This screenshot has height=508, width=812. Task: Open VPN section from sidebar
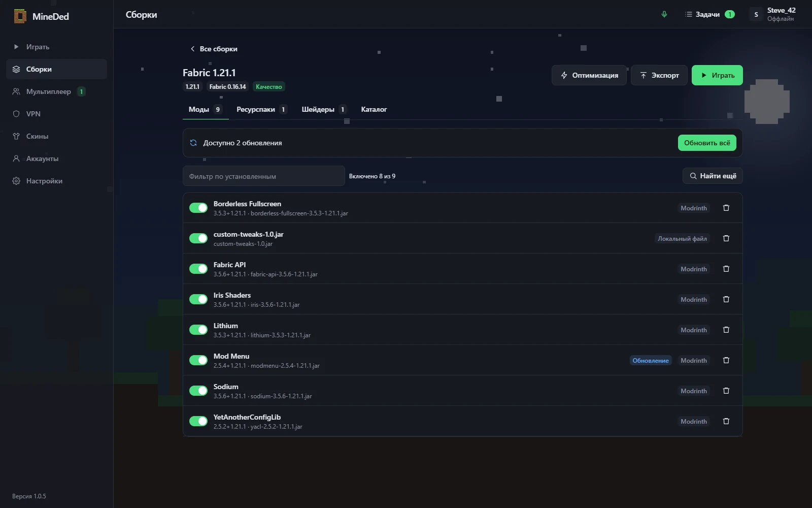point(56,114)
